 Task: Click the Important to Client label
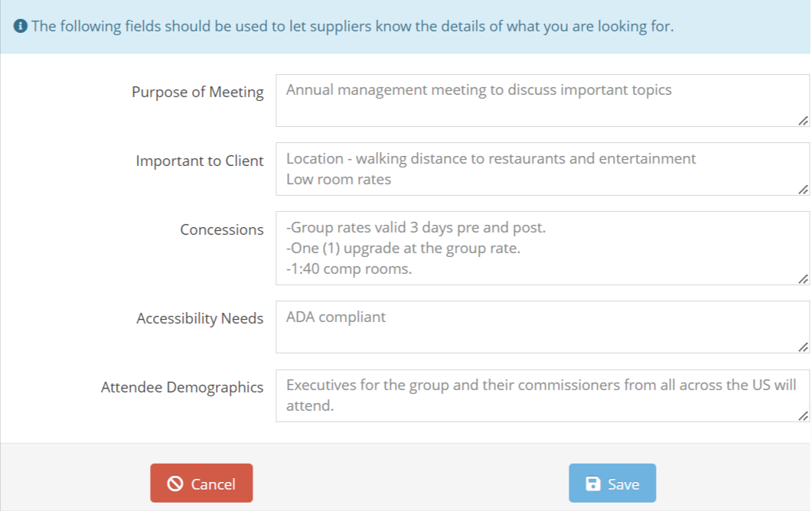(199, 161)
